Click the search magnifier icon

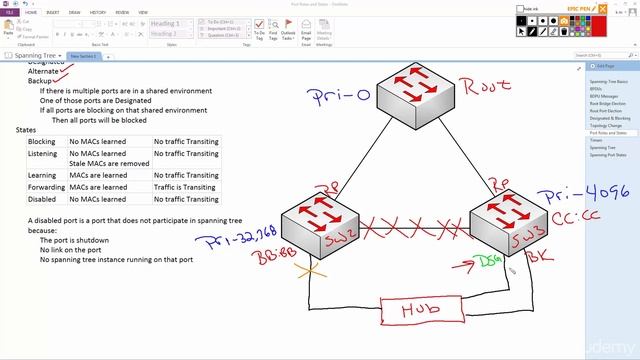coord(631,55)
